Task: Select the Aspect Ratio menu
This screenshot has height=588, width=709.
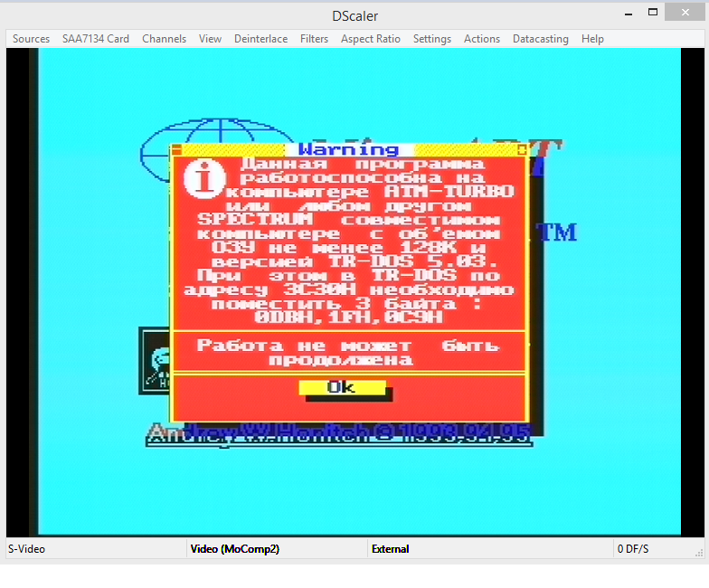Action: pyautogui.click(x=370, y=39)
